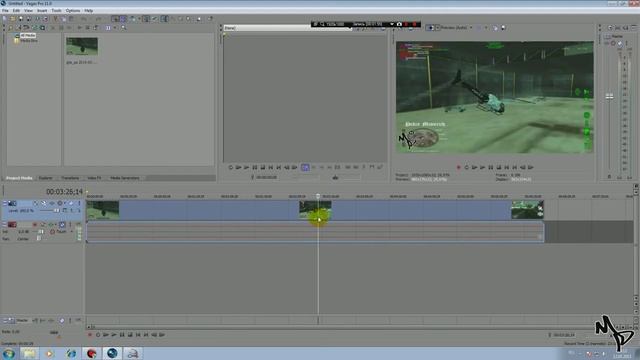Image resolution: width=640 pixels, height=360 pixels.
Task: Toggle Auto Ripple in the main toolbar
Action: point(132,19)
